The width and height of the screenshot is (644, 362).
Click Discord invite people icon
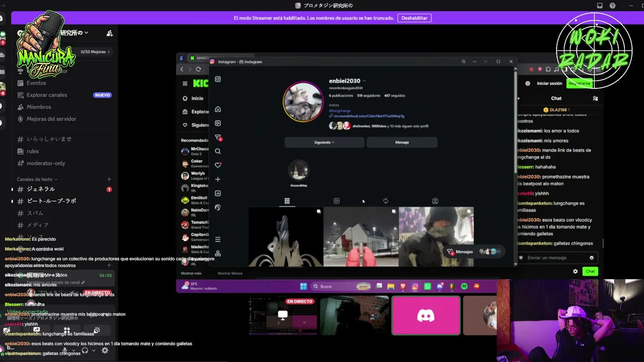coord(110,33)
